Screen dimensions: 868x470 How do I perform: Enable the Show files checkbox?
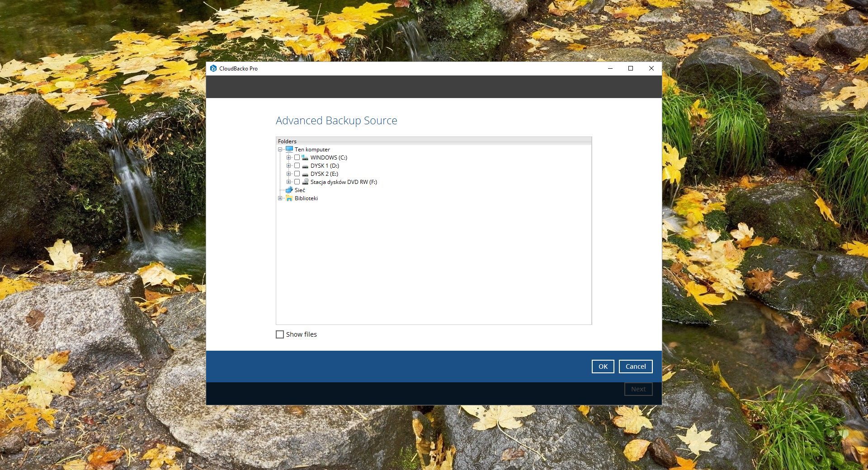click(x=280, y=334)
